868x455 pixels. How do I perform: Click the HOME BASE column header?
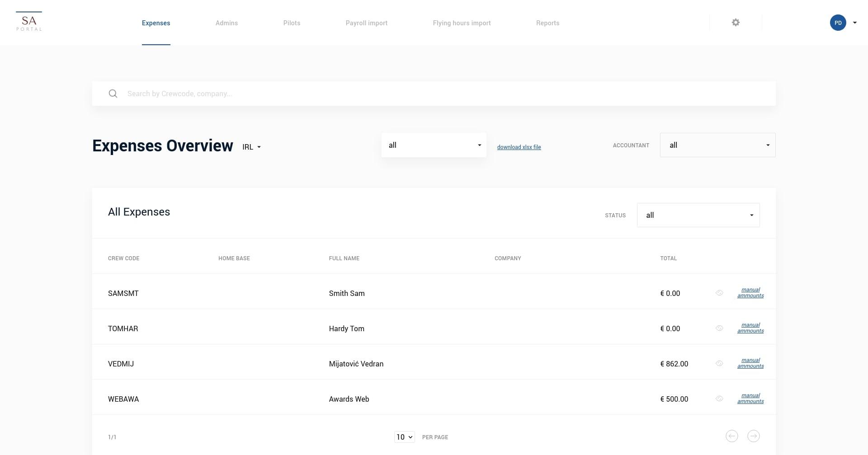pos(234,258)
